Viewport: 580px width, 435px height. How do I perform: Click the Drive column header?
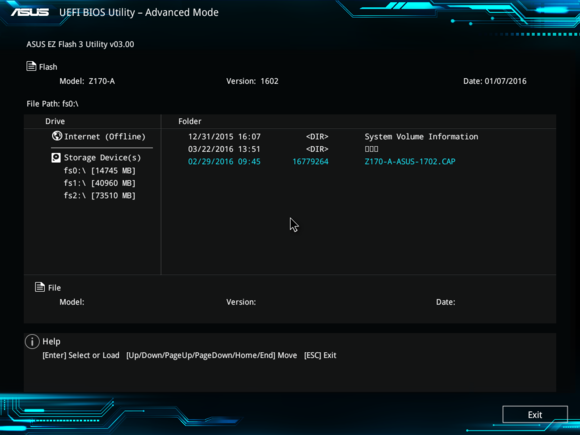(x=55, y=121)
